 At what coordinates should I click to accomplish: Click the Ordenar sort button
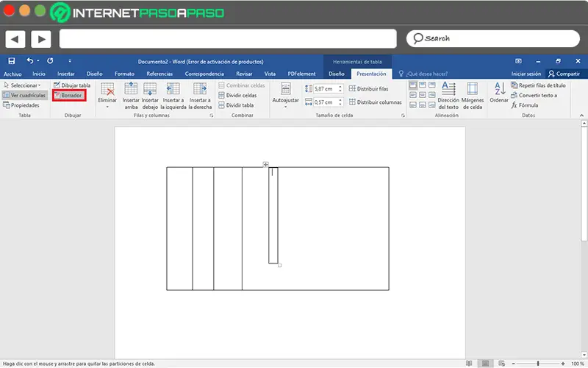[x=499, y=93]
